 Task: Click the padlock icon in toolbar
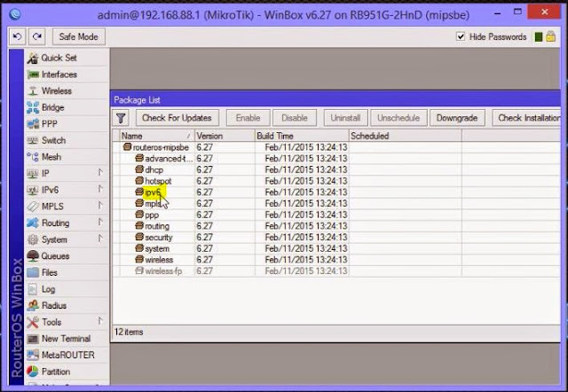[550, 36]
